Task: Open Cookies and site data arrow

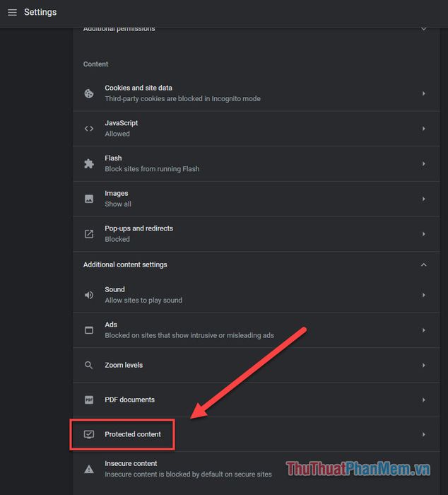Action: pyautogui.click(x=424, y=93)
